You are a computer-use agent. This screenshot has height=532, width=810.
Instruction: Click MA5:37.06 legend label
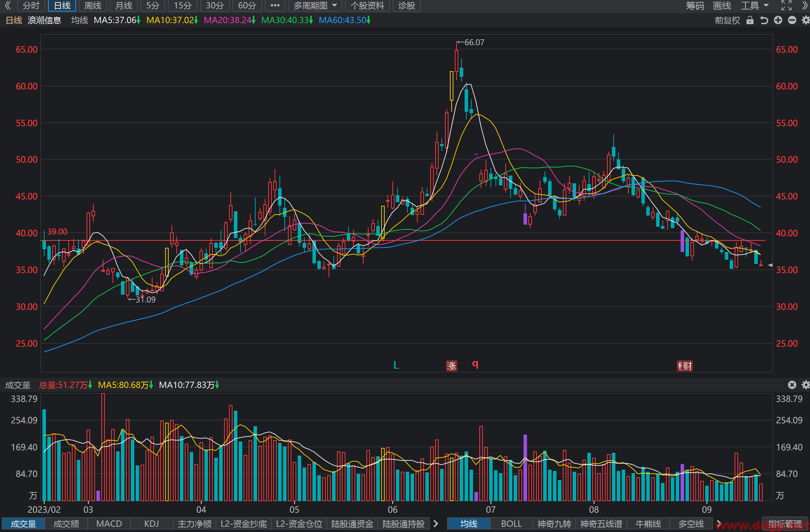(x=117, y=20)
